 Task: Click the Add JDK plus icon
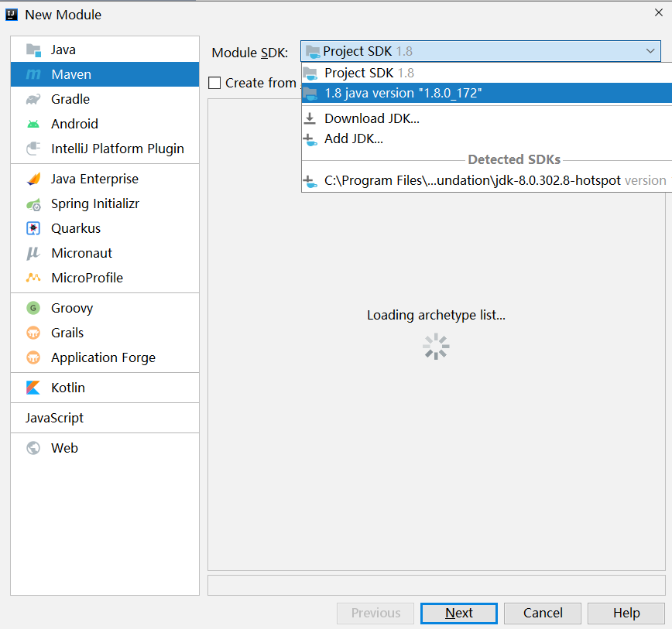310,139
